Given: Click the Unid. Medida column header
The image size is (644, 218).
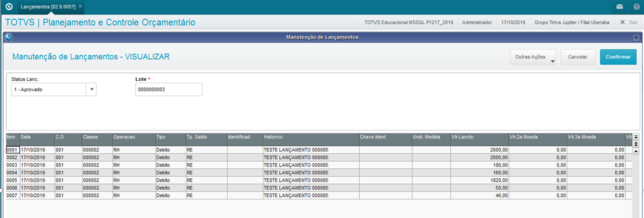Looking at the screenshot, I should (x=431, y=139).
